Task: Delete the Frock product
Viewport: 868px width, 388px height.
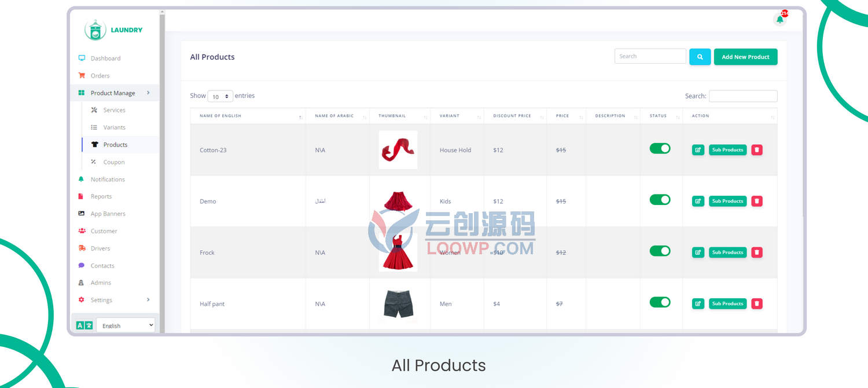Action: click(757, 252)
